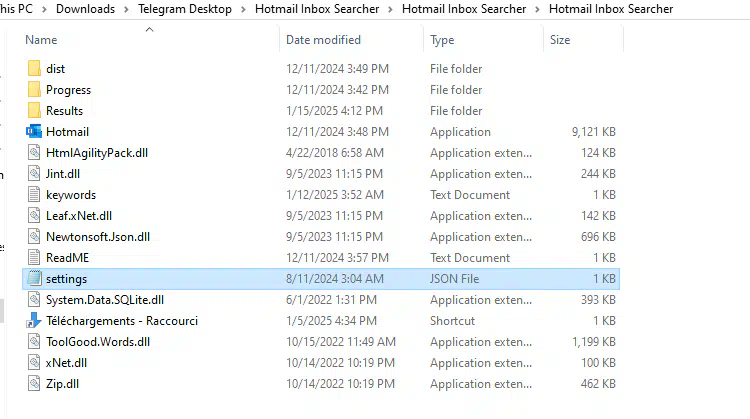Click the dist folder icon

(34, 69)
